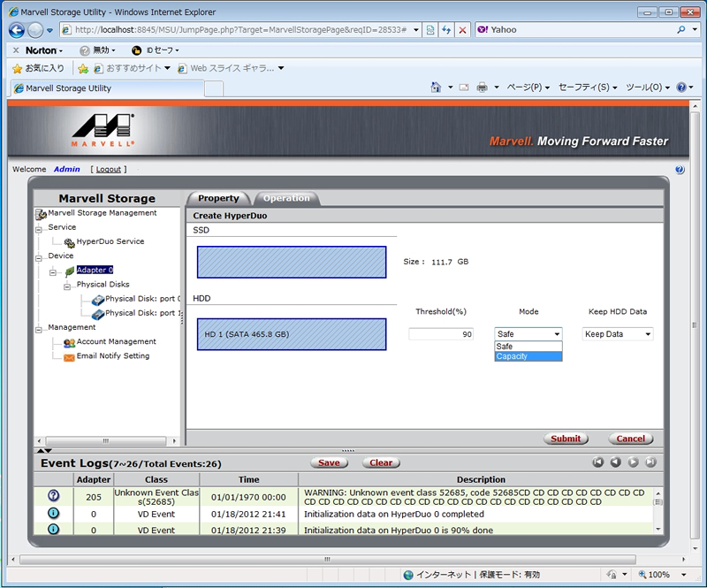Switch to the Operation tab
This screenshot has height=588, width=707.
286,198
